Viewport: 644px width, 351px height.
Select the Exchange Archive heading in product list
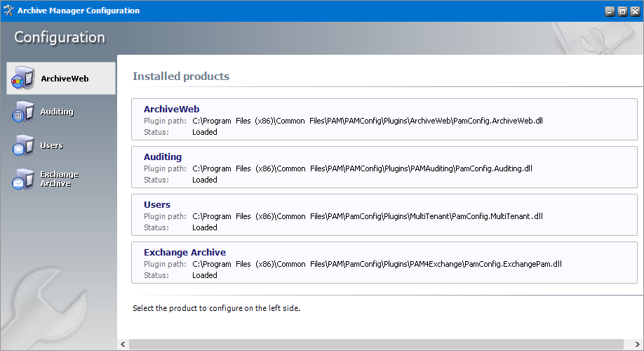click(185, 252)
